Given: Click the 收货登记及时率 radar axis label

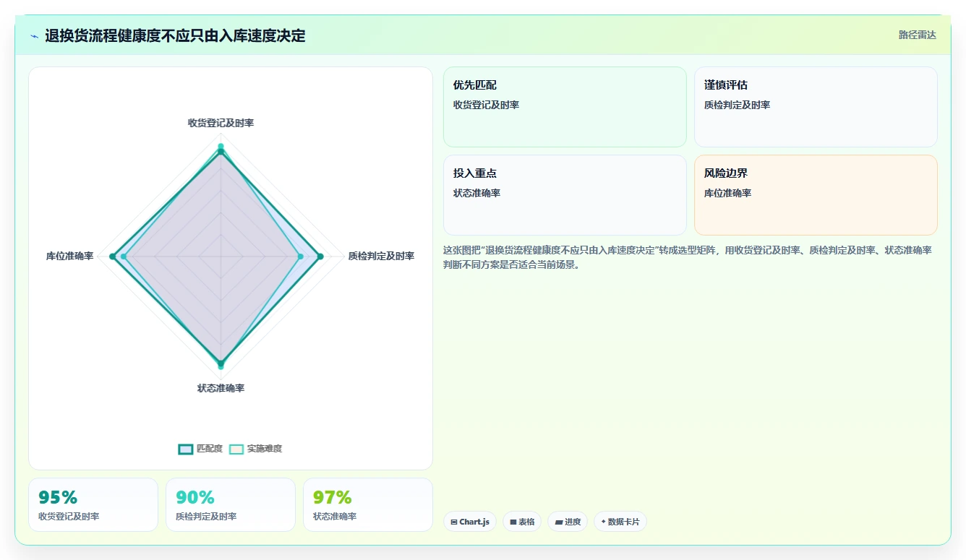Looking at the screenshot, I should [221, 123].
